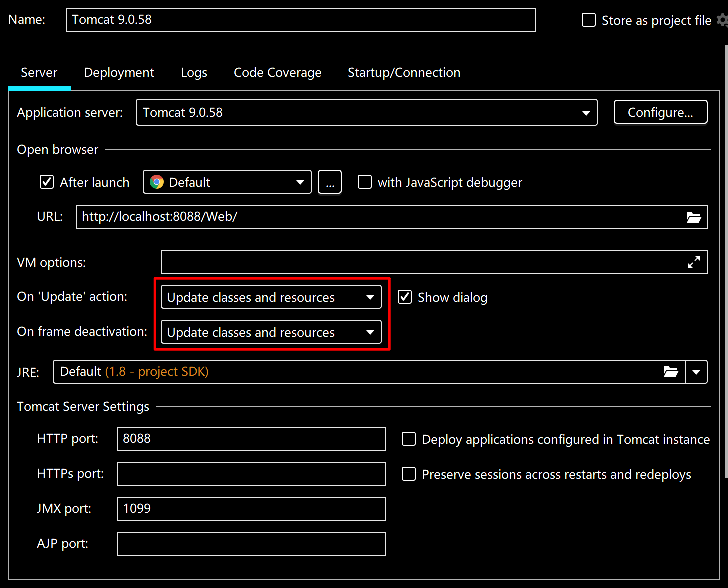Open the Default browser dropdown
Screen dimensions: 728x588
227,182
